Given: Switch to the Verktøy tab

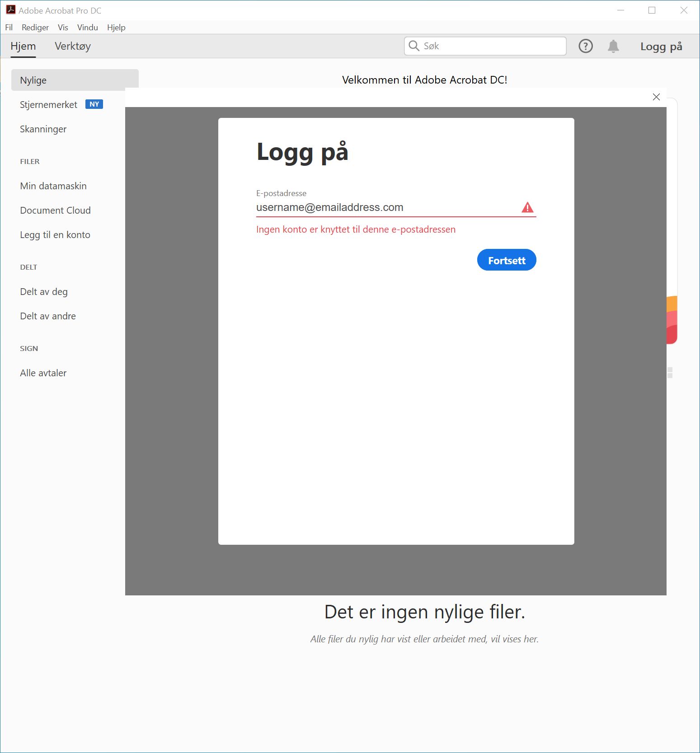Looking at the screenshot, I should click(x=73, y=46).
